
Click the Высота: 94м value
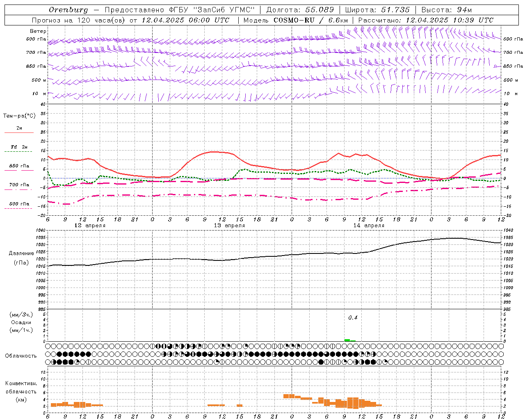447,10
